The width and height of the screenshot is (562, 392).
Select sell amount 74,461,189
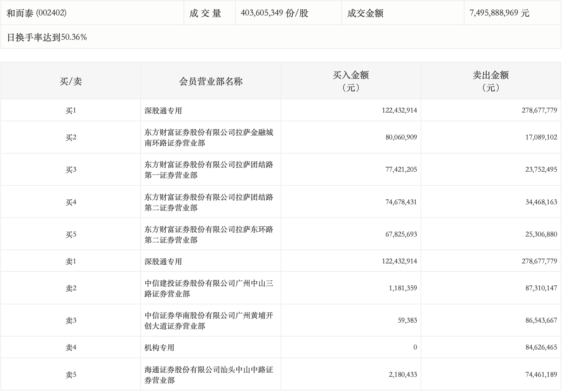coord(541,375)
